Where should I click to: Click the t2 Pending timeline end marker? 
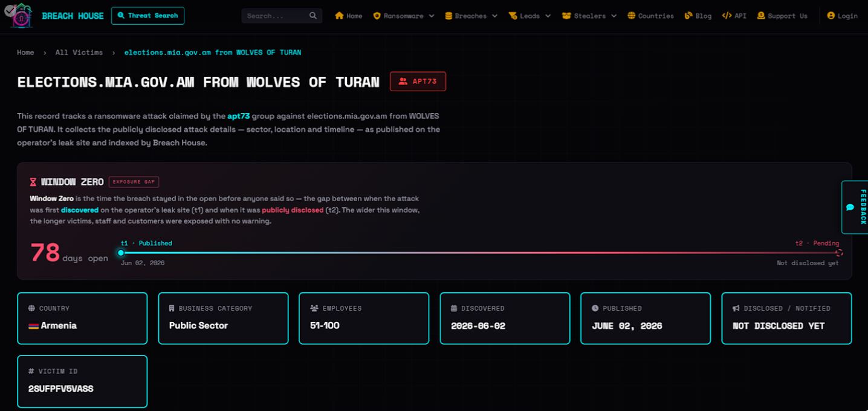tap(839, 253)
